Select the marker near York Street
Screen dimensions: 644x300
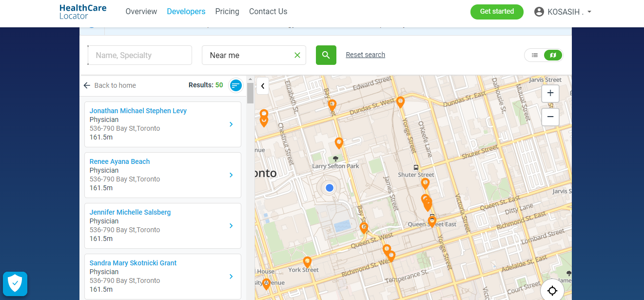coord(307,262)
